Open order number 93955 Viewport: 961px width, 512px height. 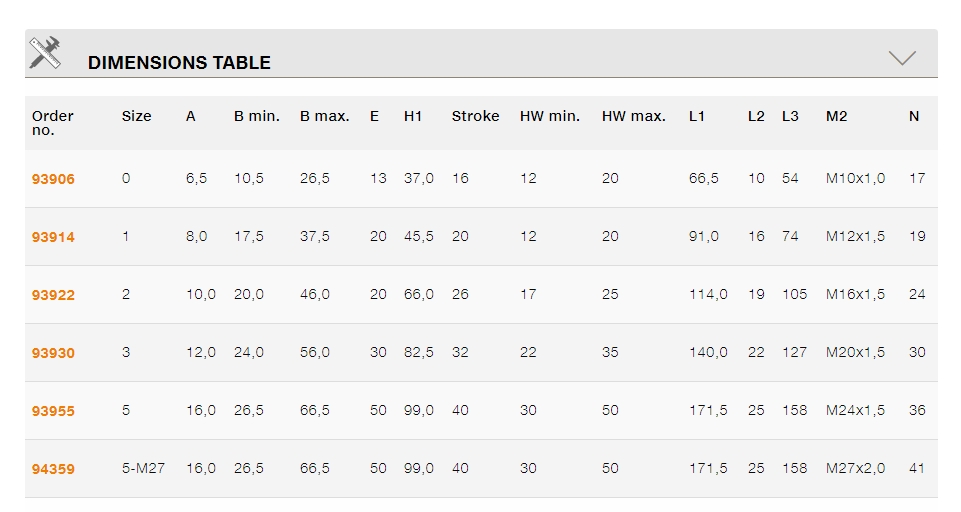53,411
